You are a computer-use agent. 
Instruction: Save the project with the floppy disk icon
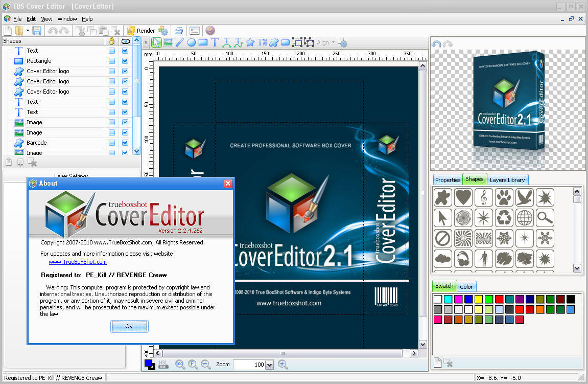(x=37, y=31)
